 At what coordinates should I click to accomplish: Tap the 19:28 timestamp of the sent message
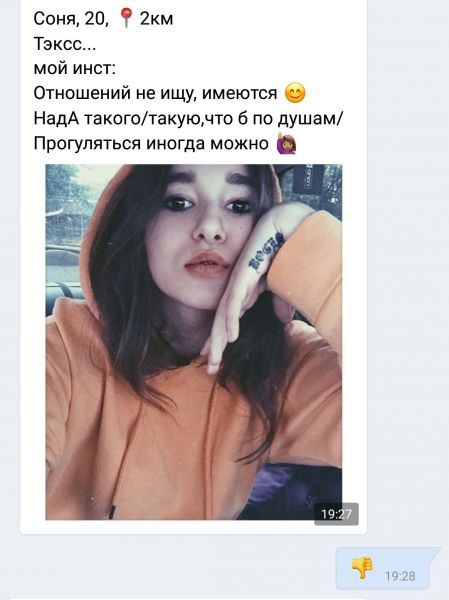click(400, 576)
